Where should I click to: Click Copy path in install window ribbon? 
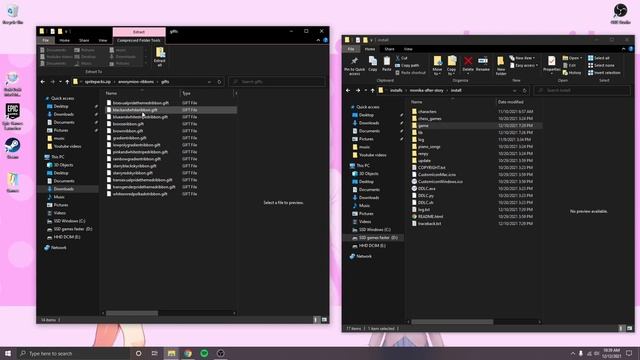[407, 65]
